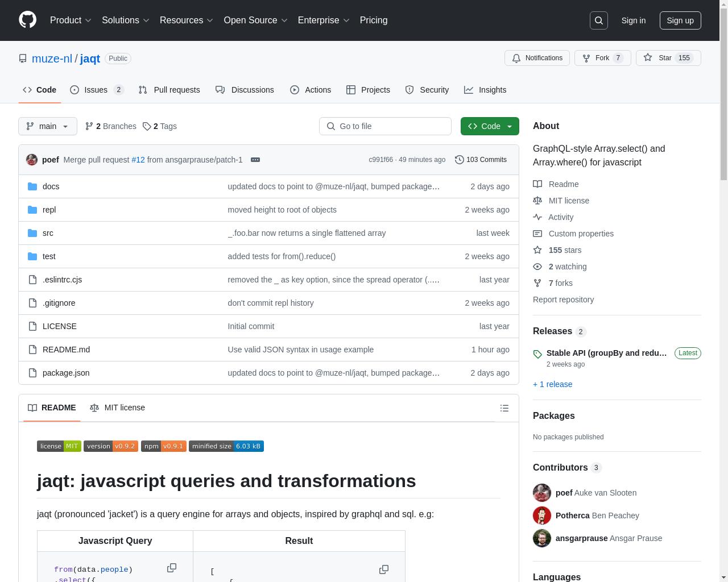The height and width of the screenshot is (582, 728).
Task: Open the Enterprise dropdown menu
Action: [x=324, y=20]
